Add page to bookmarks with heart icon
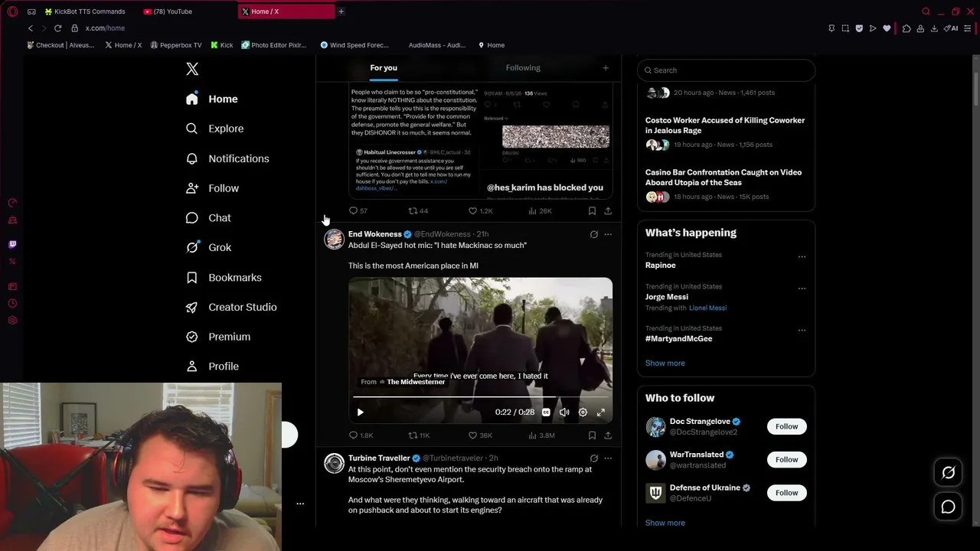 tap(887, 28)
